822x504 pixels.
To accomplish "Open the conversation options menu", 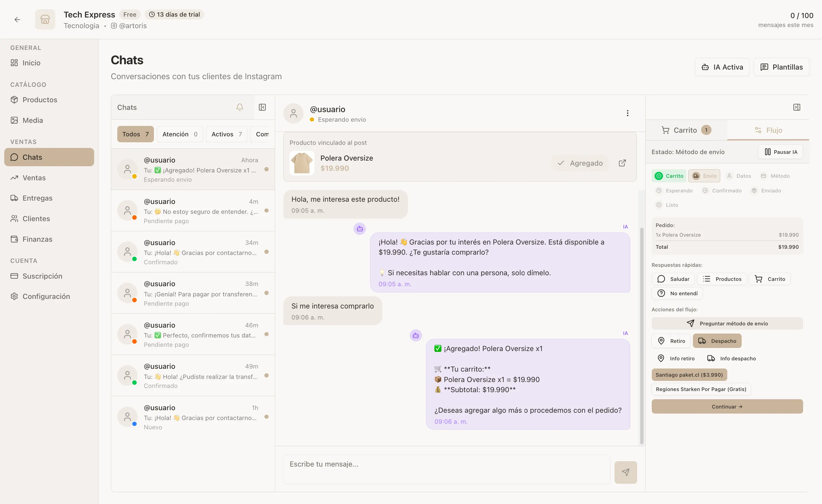I will pyautogui.click(x=627, y=113).
